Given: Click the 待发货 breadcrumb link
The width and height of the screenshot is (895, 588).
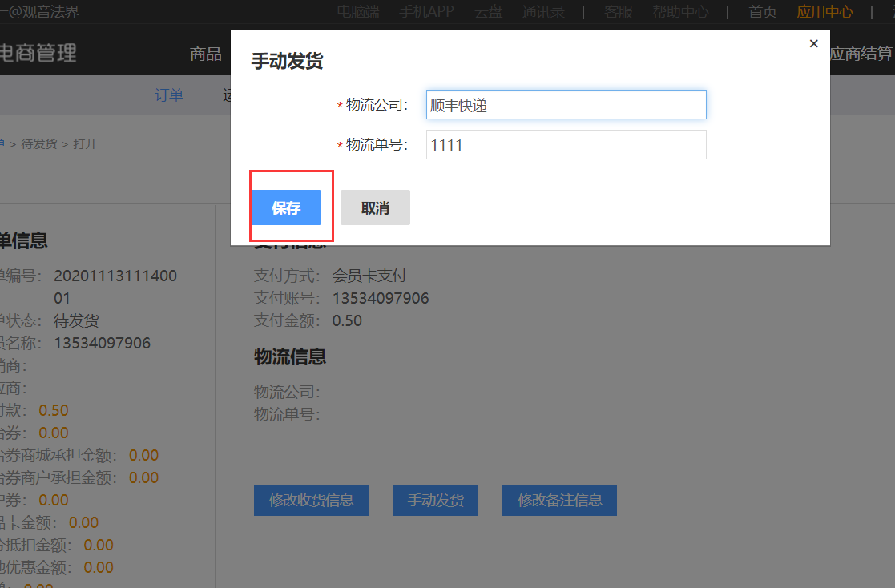Looking at the screenshot, I should click(x=38, y=144).
